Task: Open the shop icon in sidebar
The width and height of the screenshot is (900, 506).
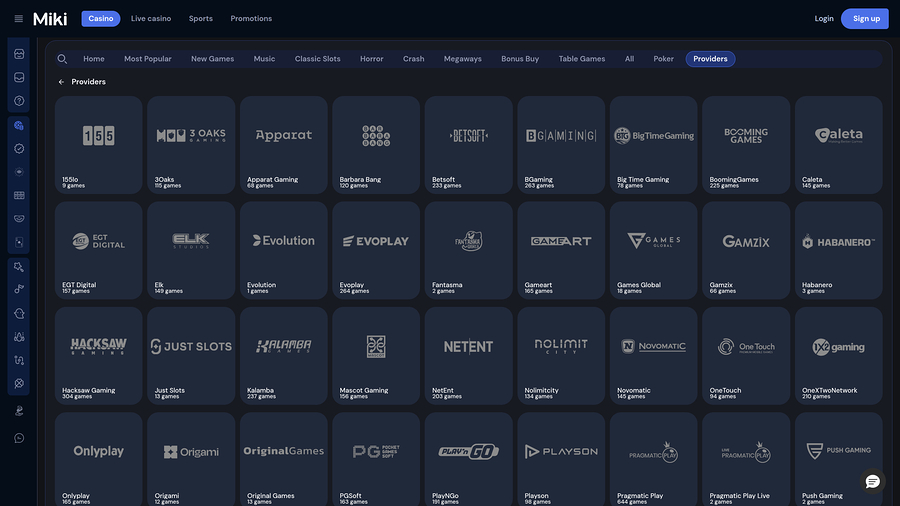Action: 19,54
